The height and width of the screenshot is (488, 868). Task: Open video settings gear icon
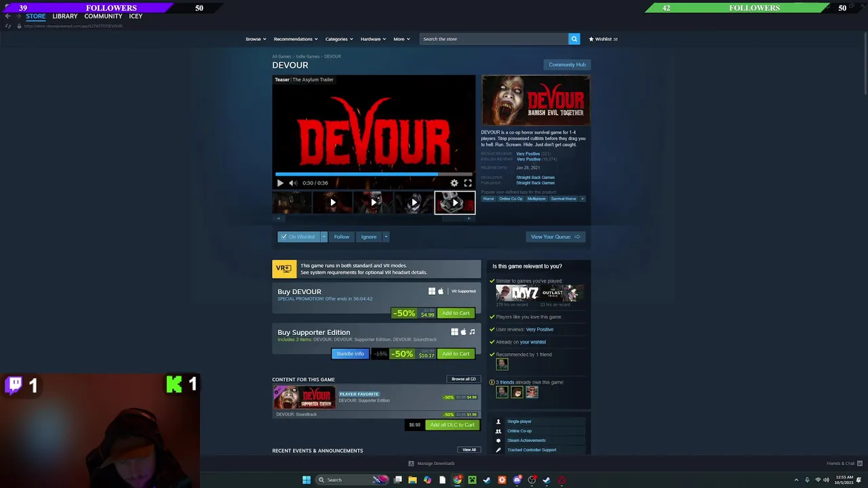(454, 183)
